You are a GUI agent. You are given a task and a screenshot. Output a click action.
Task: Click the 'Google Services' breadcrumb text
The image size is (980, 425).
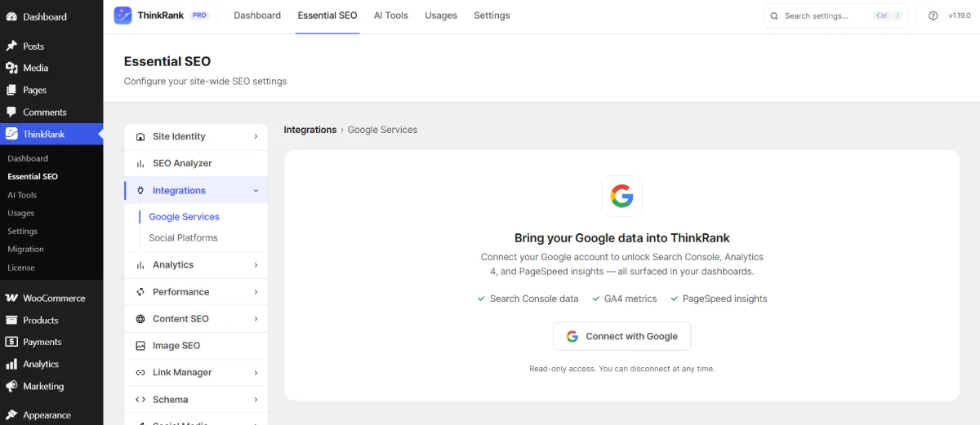pyautogui.click(x=382, y=130)
